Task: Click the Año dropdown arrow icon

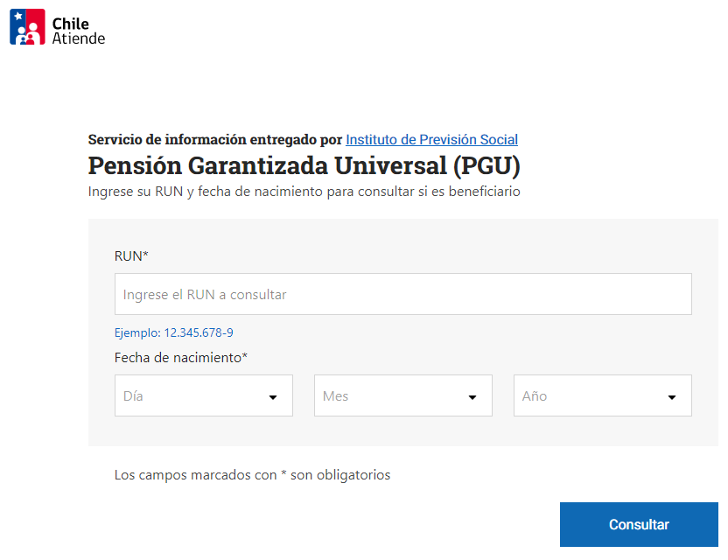Action: click(672, 397)
